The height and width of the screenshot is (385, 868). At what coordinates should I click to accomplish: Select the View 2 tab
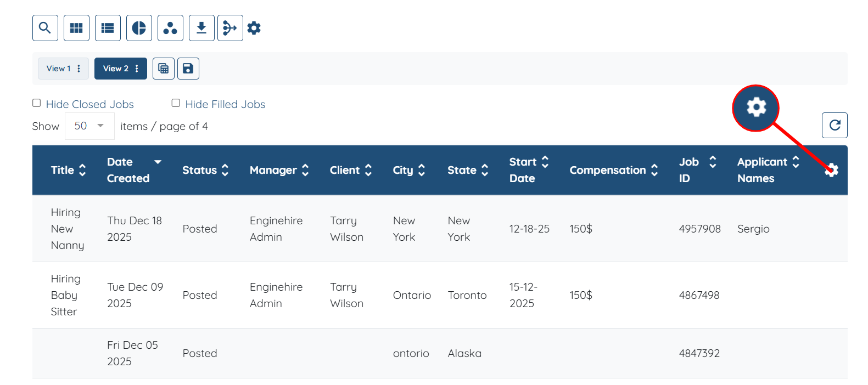tap(115, 69)
